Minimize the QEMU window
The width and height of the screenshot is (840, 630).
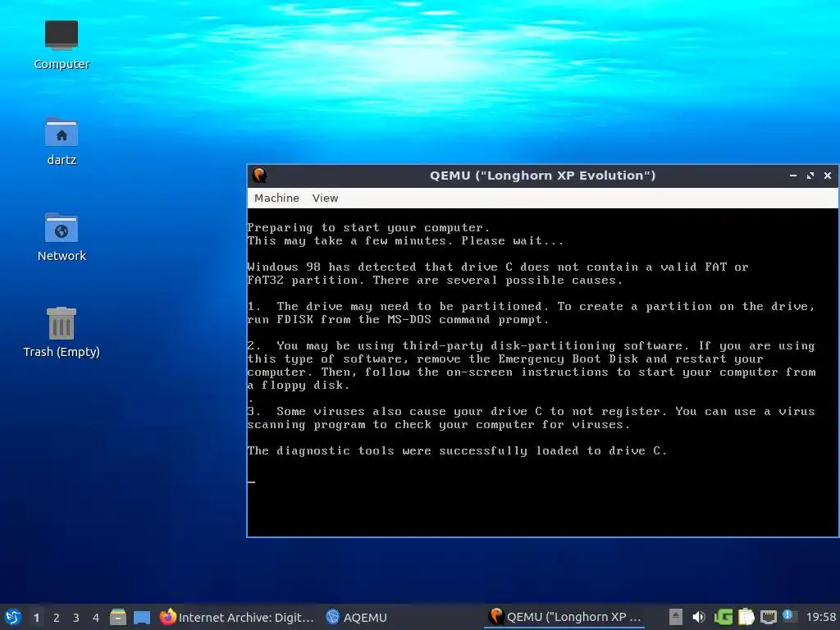pos(793,176)
